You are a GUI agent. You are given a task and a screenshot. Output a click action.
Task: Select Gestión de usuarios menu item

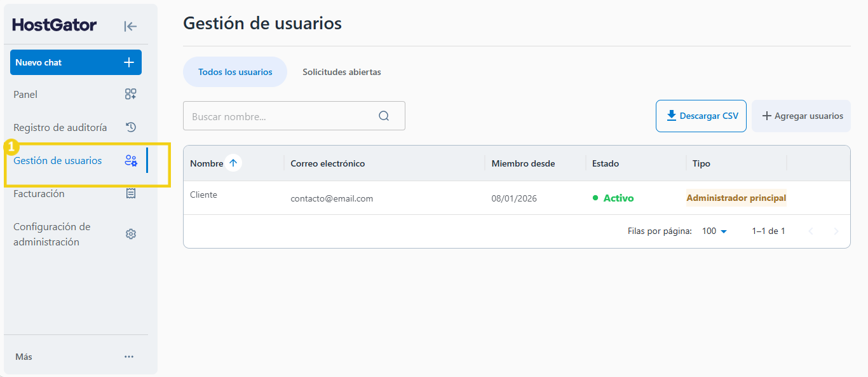coord(76,160)
